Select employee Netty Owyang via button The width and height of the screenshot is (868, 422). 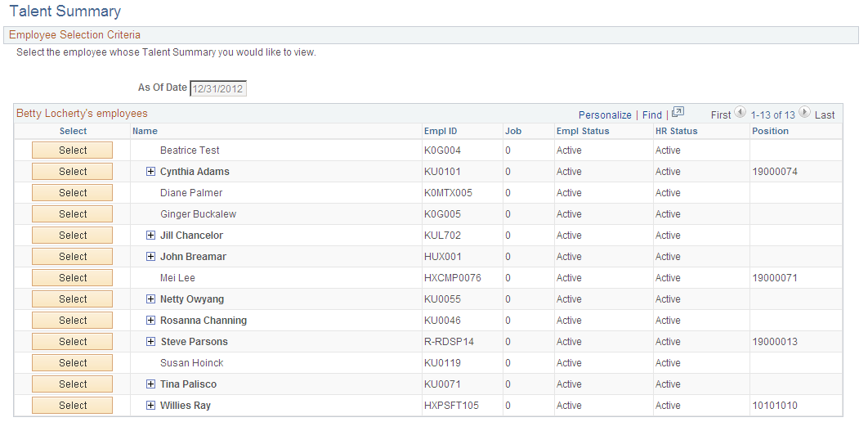[x=73, y=299]
